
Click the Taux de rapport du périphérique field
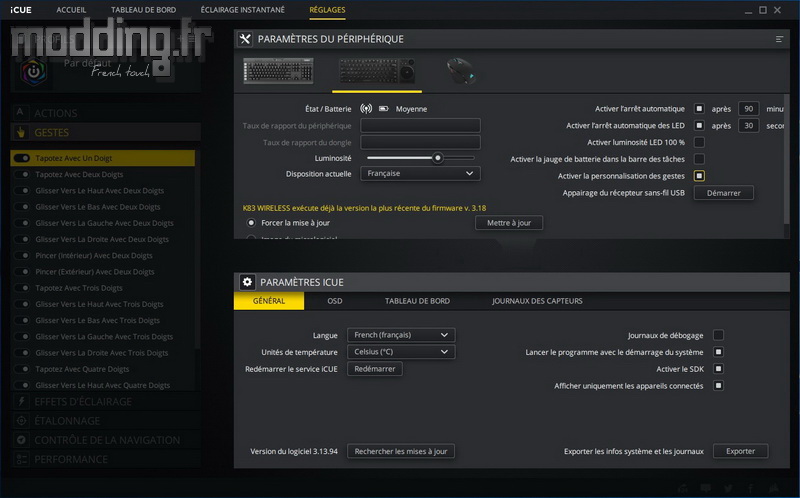pos(420,126)
